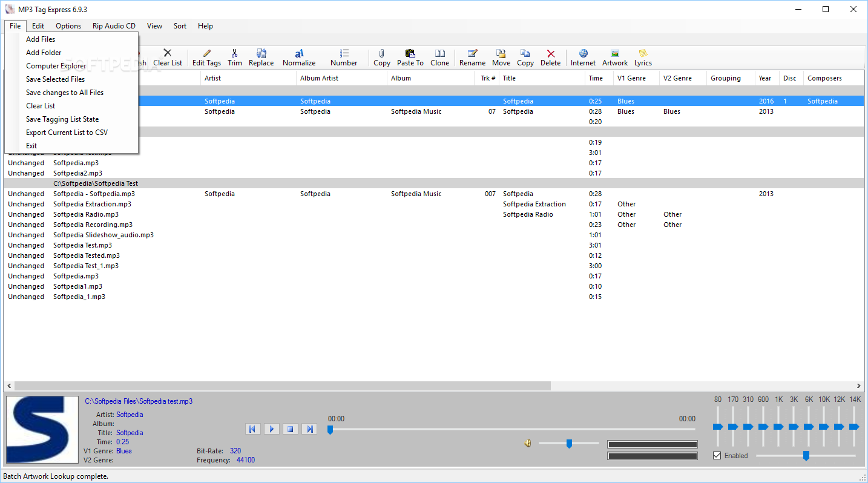Image resolution: width=868 pixels, height=483 pixels.
Task: Skip to next track in player
Action: (309, 429)
